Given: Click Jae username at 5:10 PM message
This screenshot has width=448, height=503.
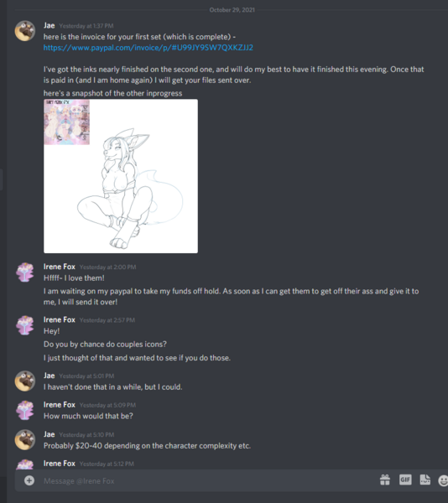Looking at the screenshot, I should (x=49, y=434).
